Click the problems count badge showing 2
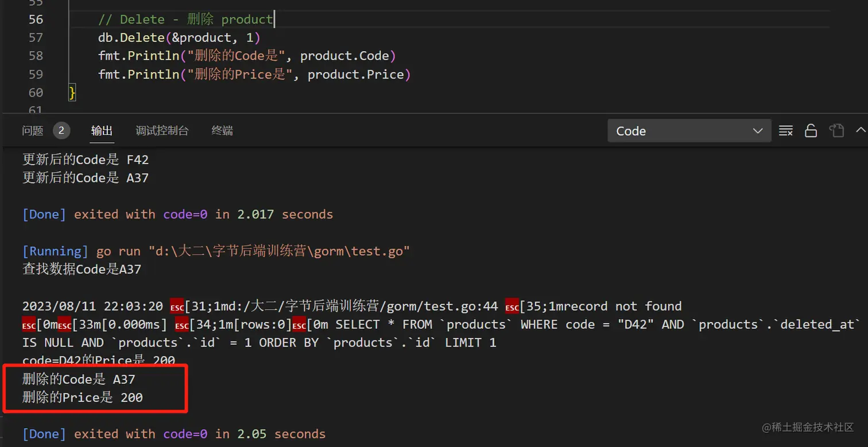The height and width of the screenshot is (447, 868). [61, 131]
